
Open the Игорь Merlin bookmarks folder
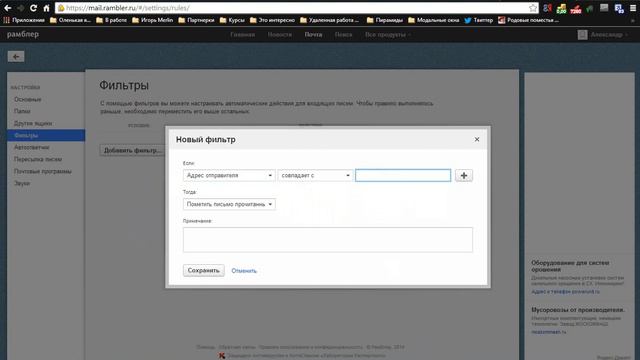[153, 20]
